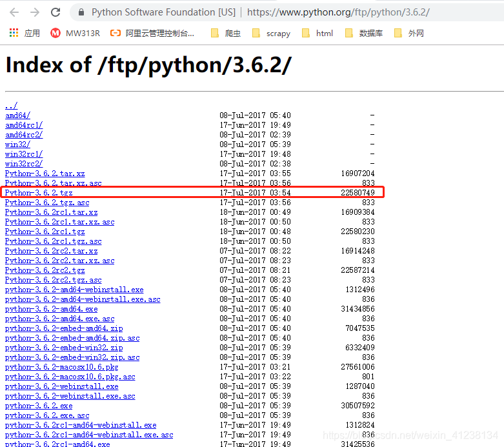Download Python-3.6.2.tgz

(x=39, y=193)
